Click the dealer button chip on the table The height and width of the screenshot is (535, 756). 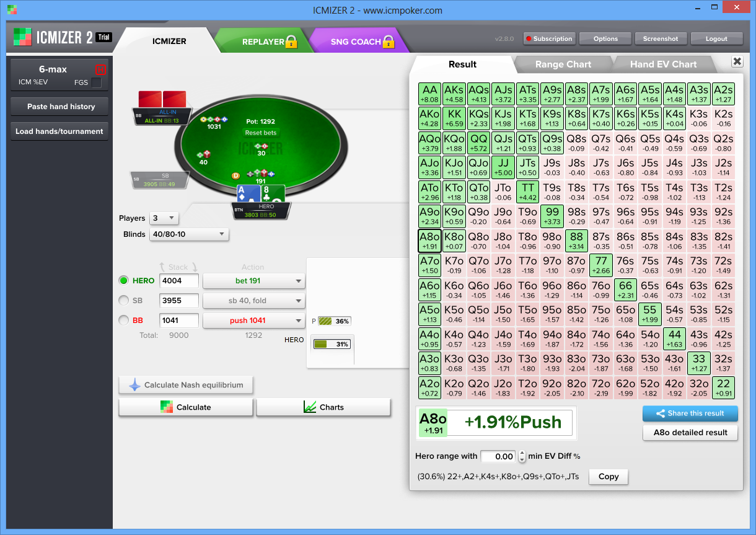point(235,175)
